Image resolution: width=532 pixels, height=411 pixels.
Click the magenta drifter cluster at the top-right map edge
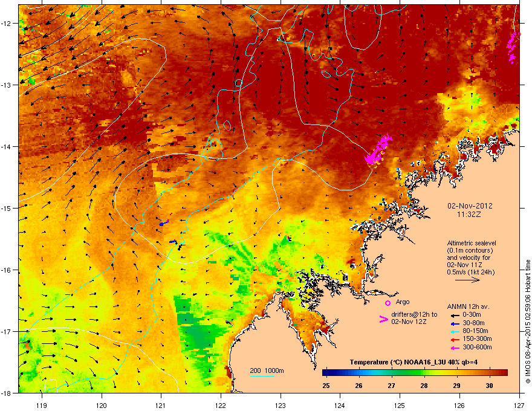click(512, 48)
